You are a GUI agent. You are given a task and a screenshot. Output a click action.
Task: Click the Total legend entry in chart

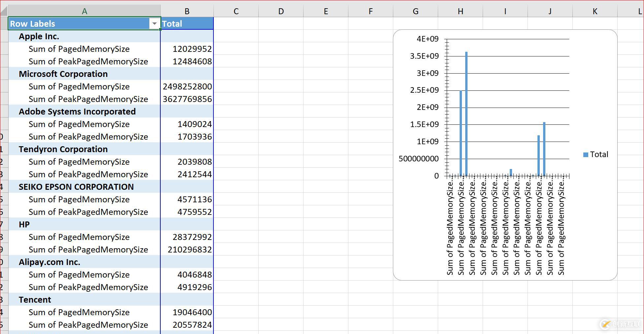click(596, 154)
